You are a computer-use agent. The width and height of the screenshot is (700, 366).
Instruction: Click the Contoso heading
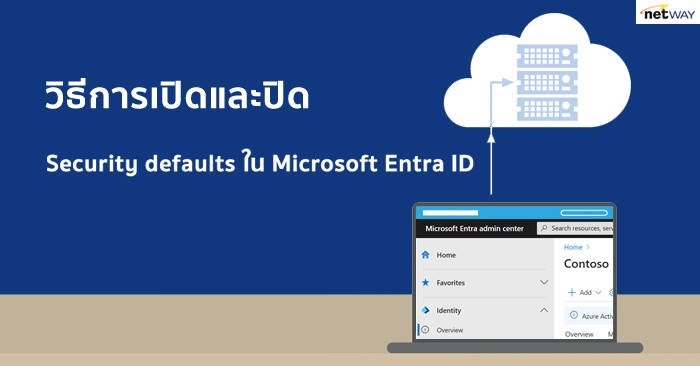[586, 264]
